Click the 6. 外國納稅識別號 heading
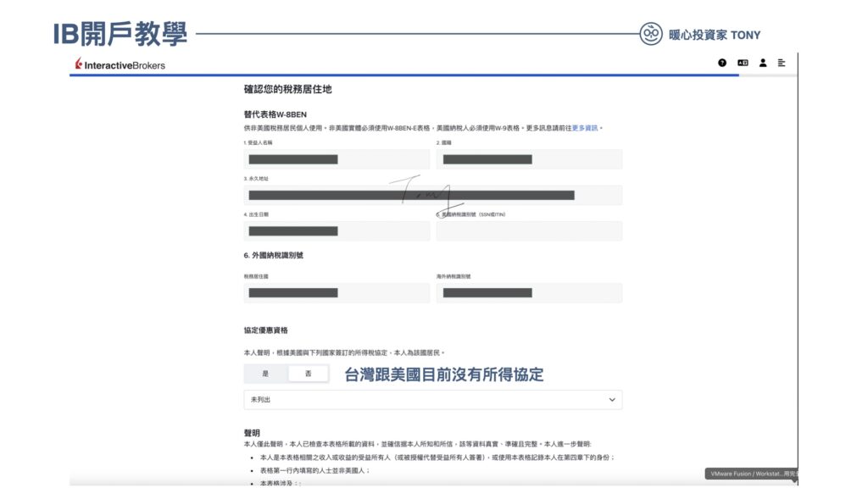The height and width of the screenshot is (488, 868). click(274, 256)
